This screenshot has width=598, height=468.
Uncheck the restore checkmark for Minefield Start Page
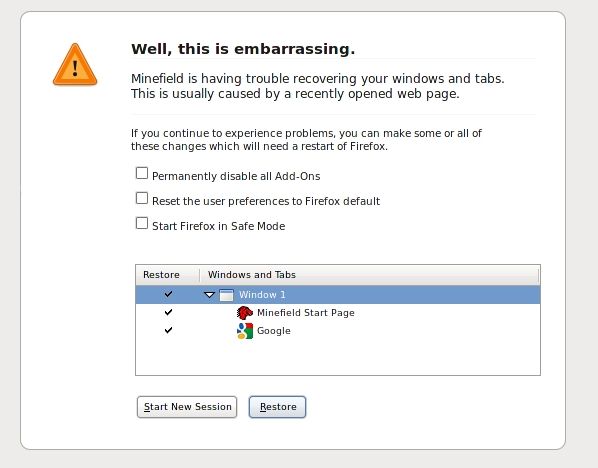tap(168, 312)
